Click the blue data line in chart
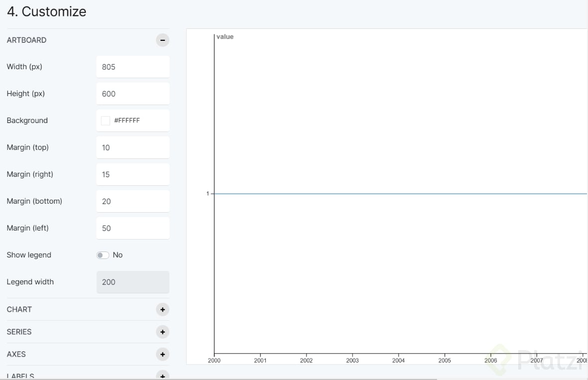The height and width of the screenshot is (380, 588). [x=401, y=194]
